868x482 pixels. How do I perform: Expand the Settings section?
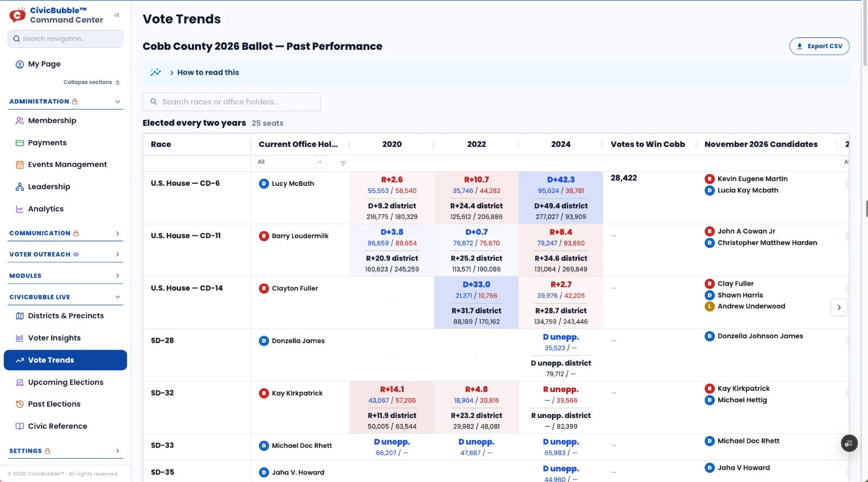(x=118, y=451)
